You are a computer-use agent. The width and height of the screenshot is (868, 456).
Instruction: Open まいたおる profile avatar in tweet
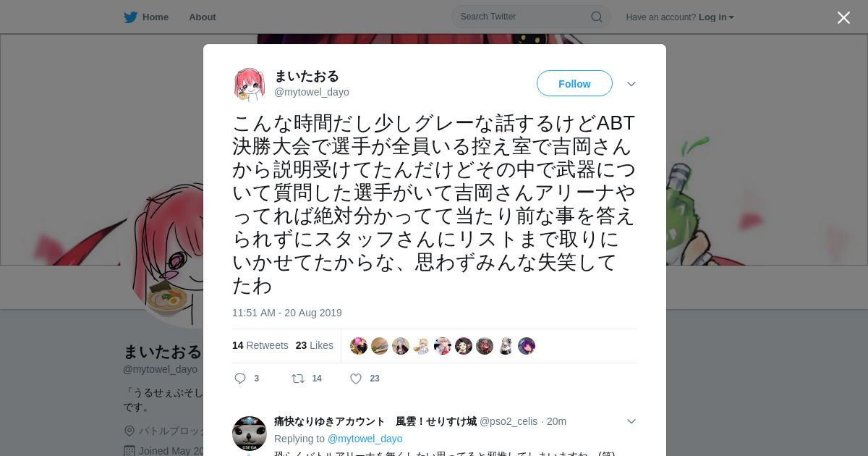(250, 84)
